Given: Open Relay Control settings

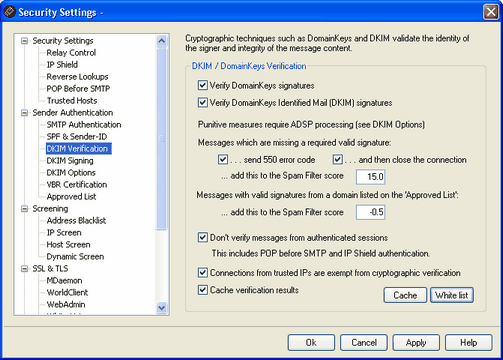Looking at the screenshot, I should point(71,53).
